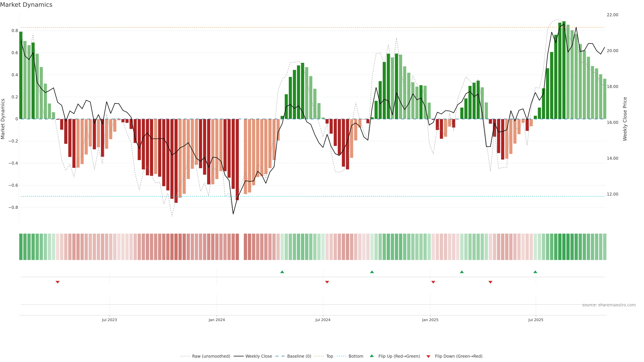Click the red flip-down marker near Jul 2024
The height and width of the screenshot is (362, 644).
tap(327, 282)
